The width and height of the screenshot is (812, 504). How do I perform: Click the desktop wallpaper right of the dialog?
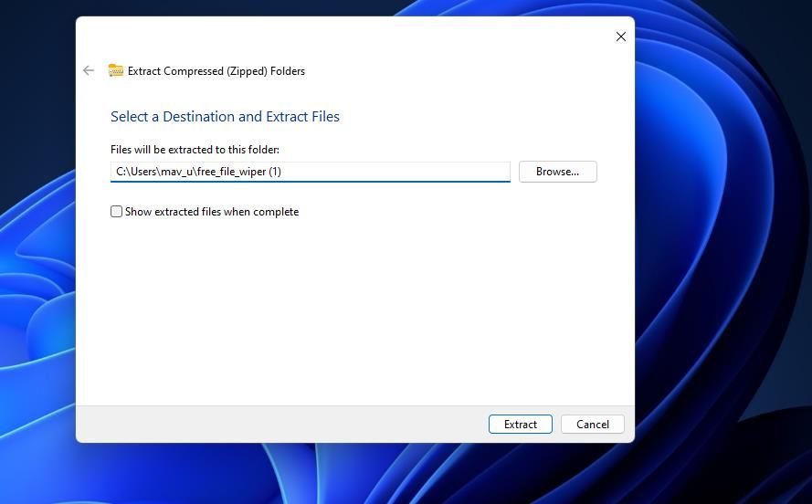pos(725,248)
